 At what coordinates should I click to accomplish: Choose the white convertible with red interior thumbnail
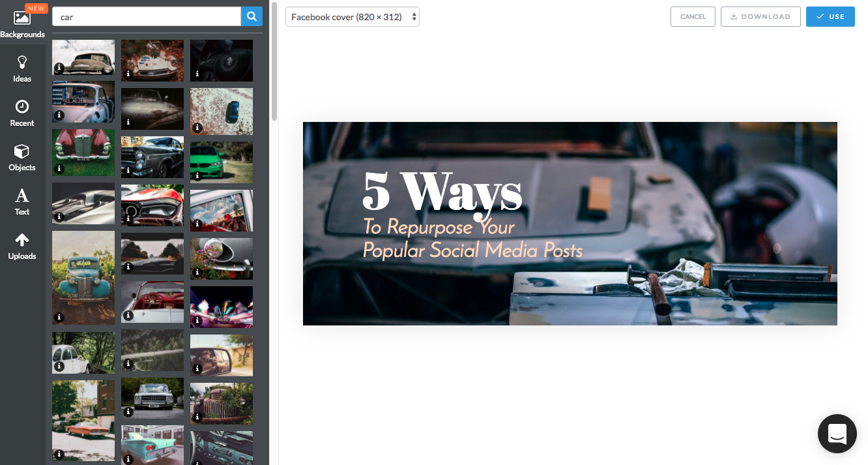click(152, 302)
